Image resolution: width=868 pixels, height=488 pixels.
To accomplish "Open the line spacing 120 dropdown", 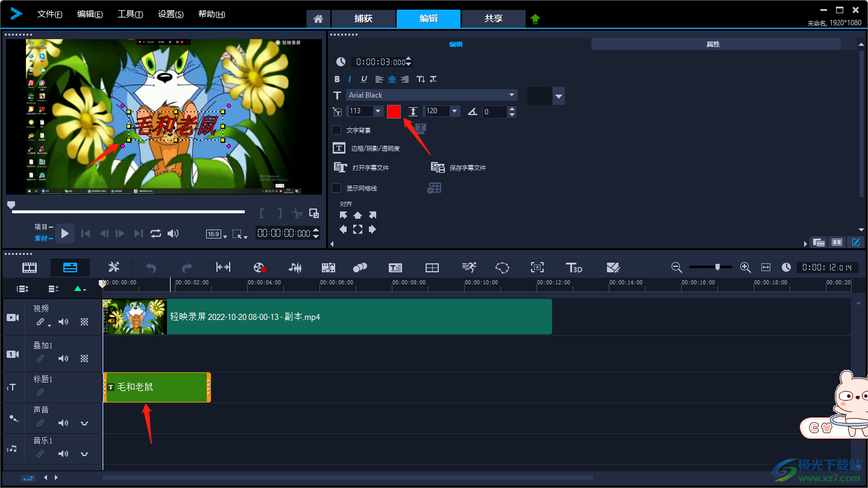I will [x=455, y=111].
